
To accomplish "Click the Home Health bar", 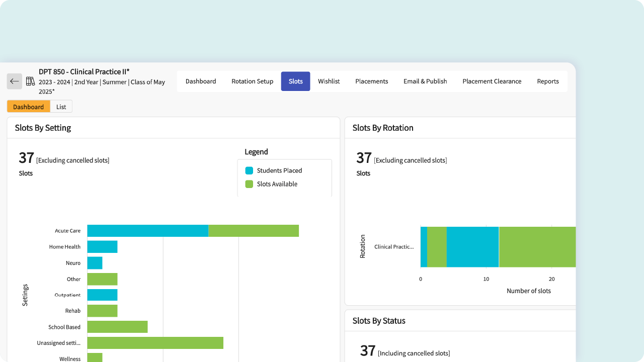I will tap(103, 247).
